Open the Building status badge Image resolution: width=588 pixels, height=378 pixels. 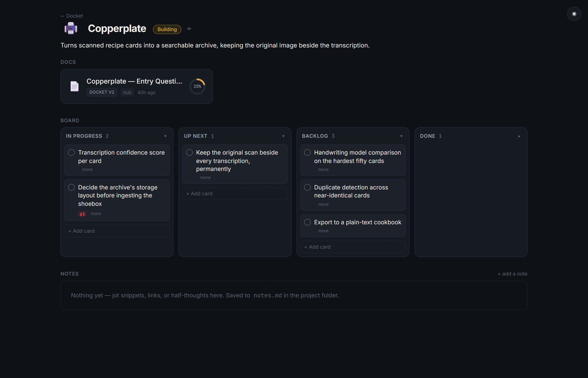coord(167,29)
